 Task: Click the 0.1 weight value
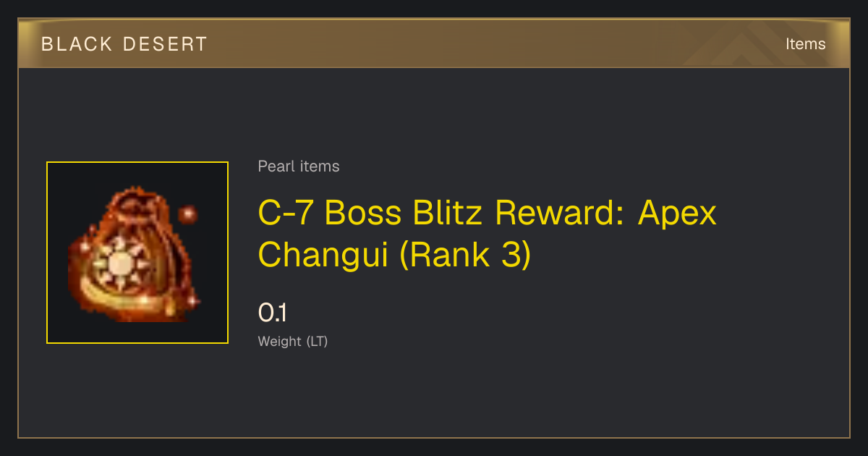pos(273,313)
